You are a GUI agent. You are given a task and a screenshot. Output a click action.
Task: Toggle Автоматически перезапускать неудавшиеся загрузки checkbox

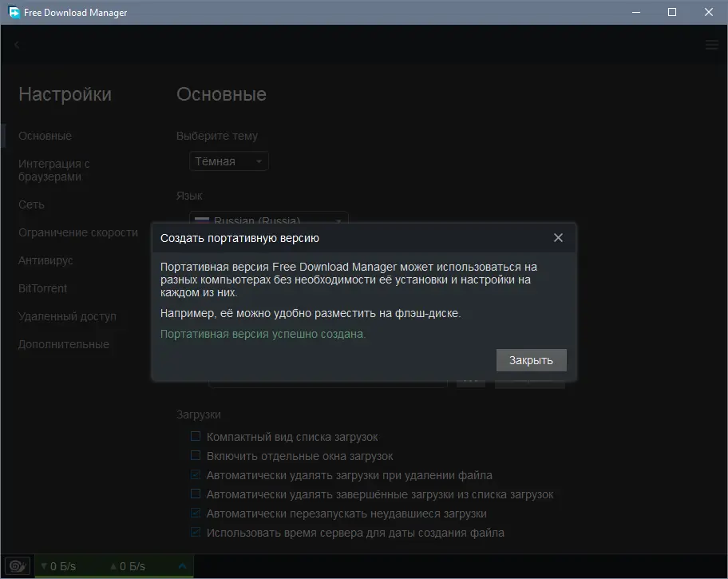click(x=196, y=513)
